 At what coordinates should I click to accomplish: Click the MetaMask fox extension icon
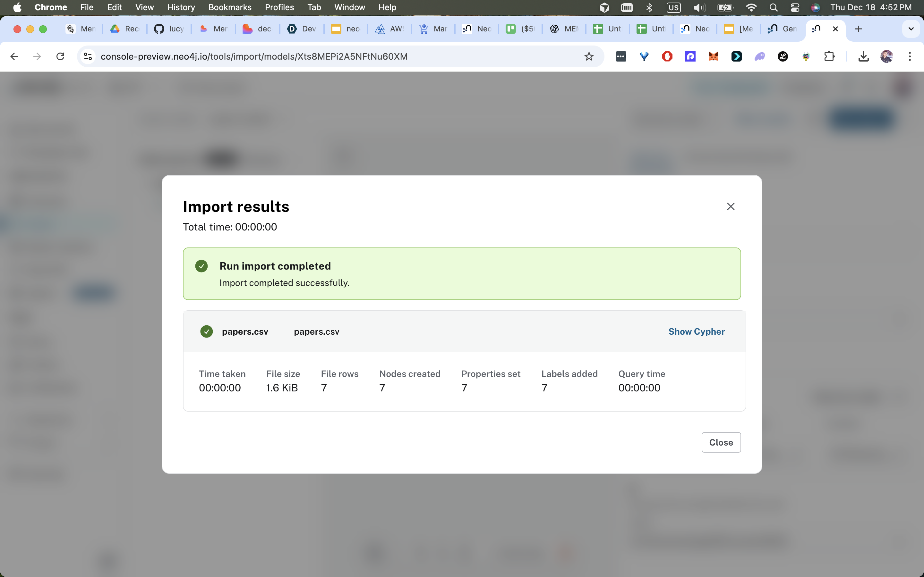(713, 56)
